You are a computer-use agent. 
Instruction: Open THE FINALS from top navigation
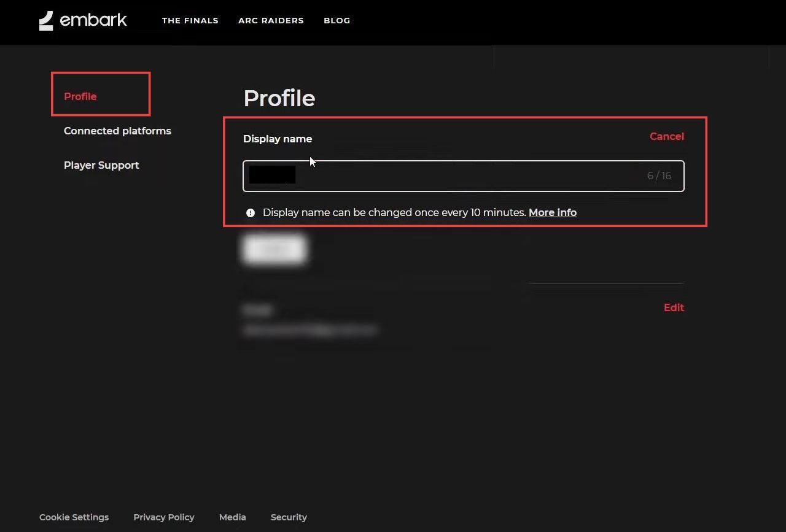coord(190,20)
